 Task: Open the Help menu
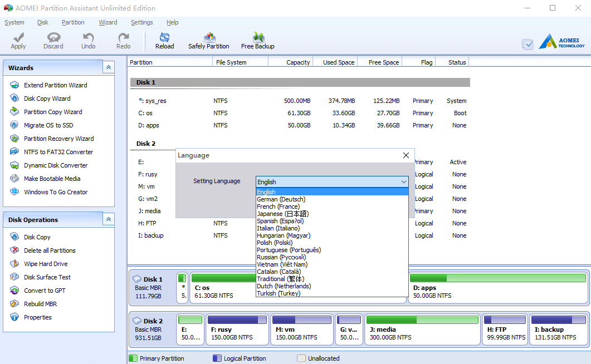pyautogui.click(x=172, y=23)
